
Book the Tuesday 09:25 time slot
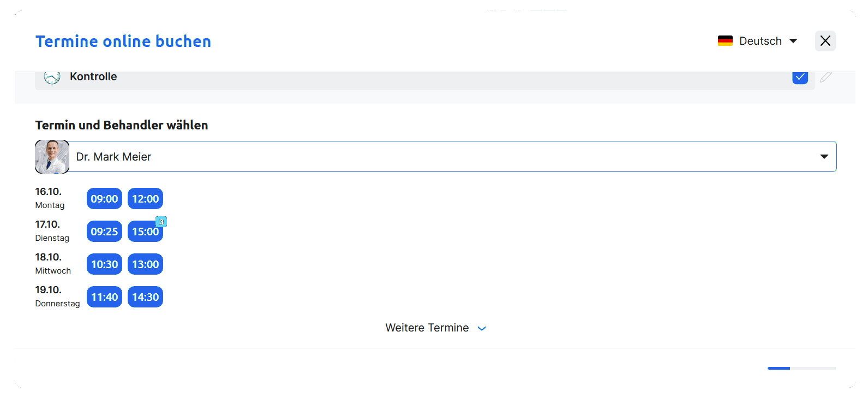[104, 232]
